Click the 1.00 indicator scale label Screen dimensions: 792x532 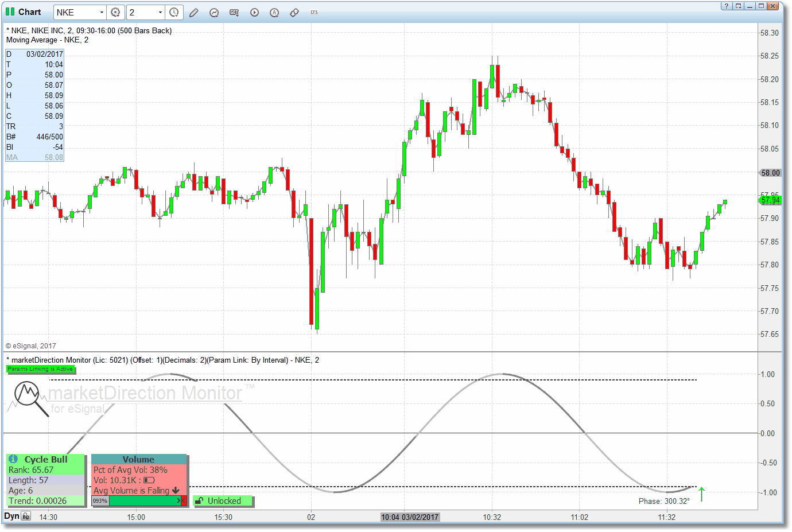[x=767, y=374]
